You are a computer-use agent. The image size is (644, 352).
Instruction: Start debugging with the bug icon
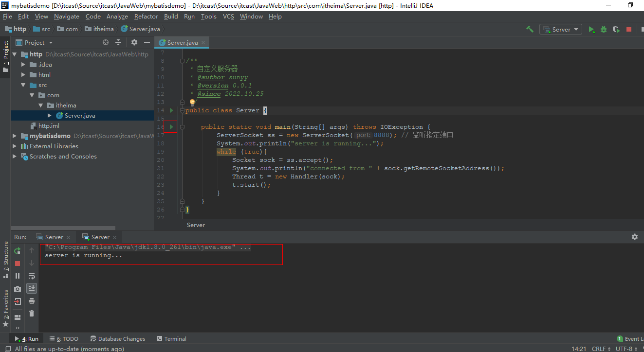[x=604, y=29]
